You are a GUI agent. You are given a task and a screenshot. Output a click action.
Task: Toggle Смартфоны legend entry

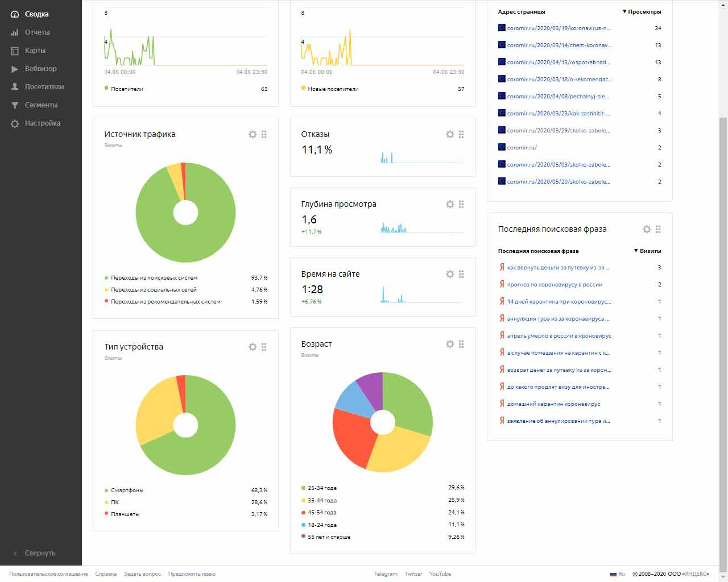pyautogui.click(x=127, y=490)
